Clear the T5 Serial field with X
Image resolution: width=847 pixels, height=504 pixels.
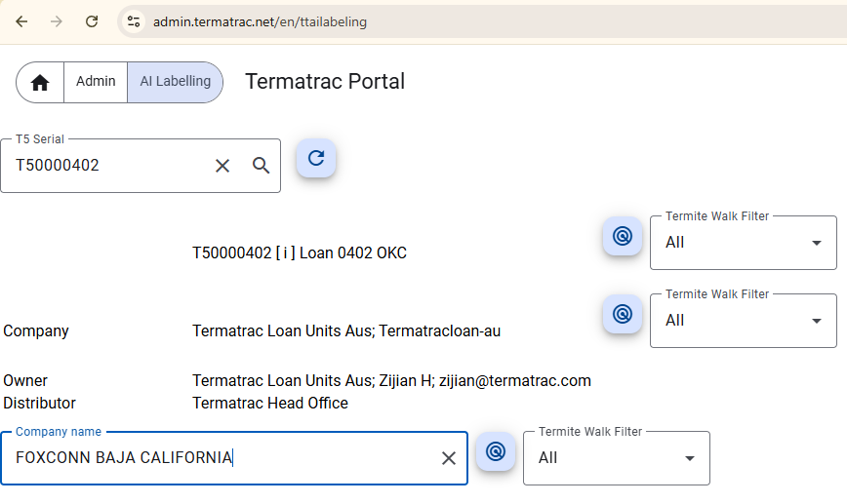(222, 166)
